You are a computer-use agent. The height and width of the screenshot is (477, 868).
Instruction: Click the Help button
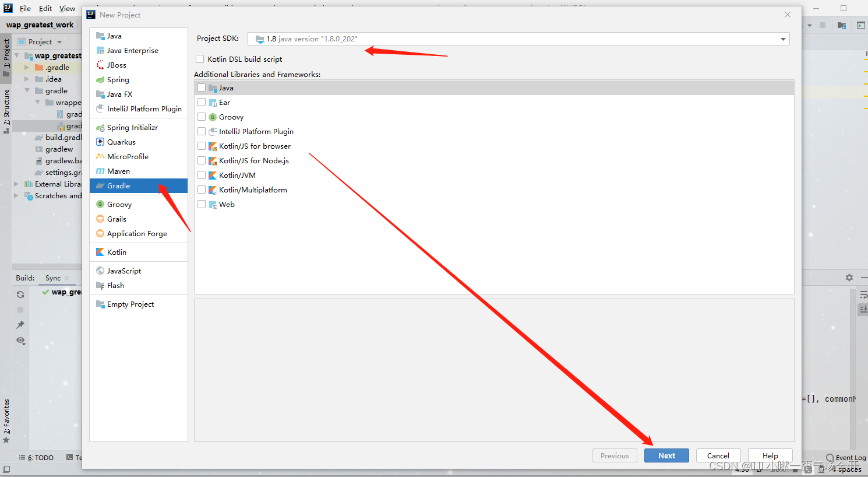click(x=770, y=456)
